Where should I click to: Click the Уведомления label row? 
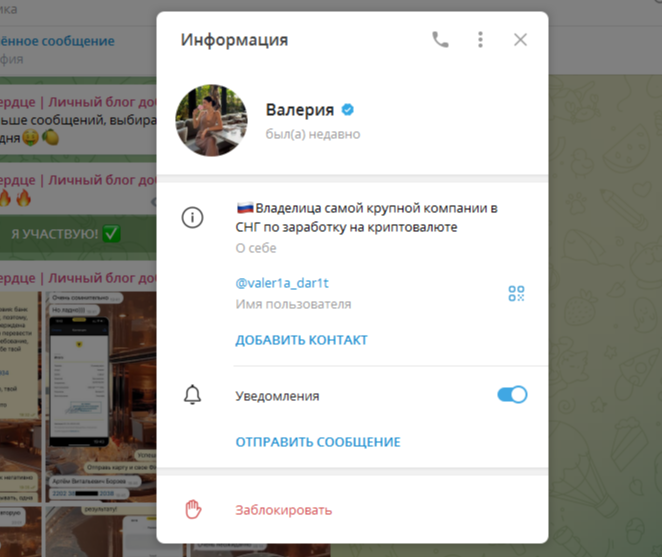pos(352,396)
